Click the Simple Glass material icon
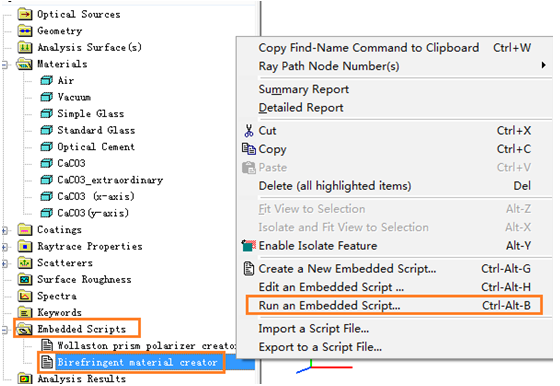This screenshot has width=560, height=386. coord(46,114)
